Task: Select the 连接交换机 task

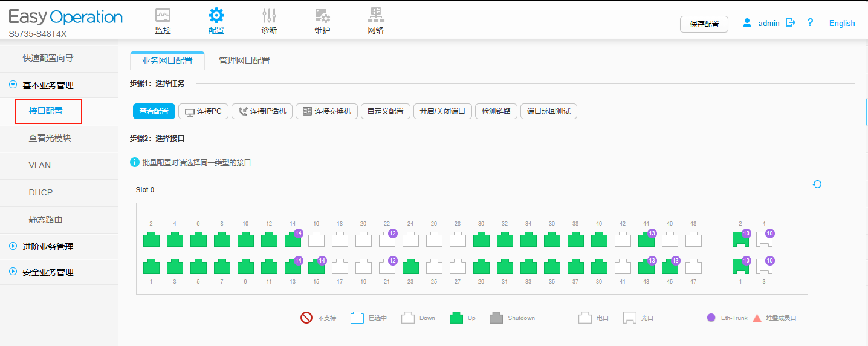Action: coord(327,111)
